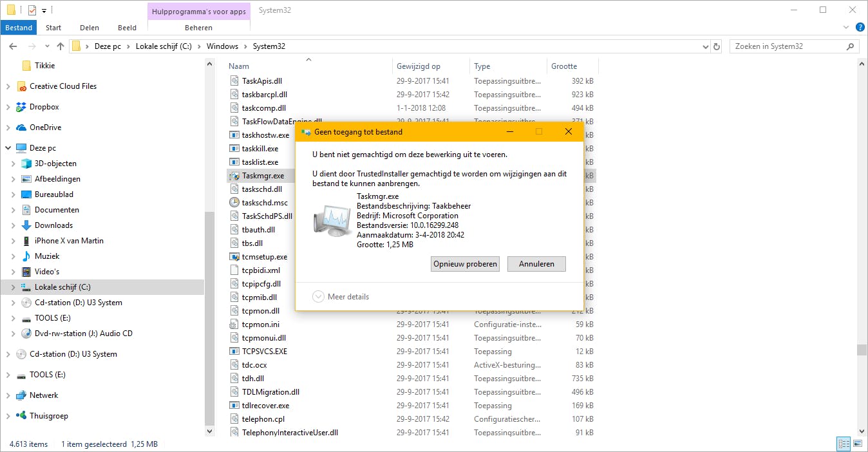The width and height of the screenshot is (868, 452).
Task: Switch to details view icon in status bar
Action: click(x=843, y=444)
